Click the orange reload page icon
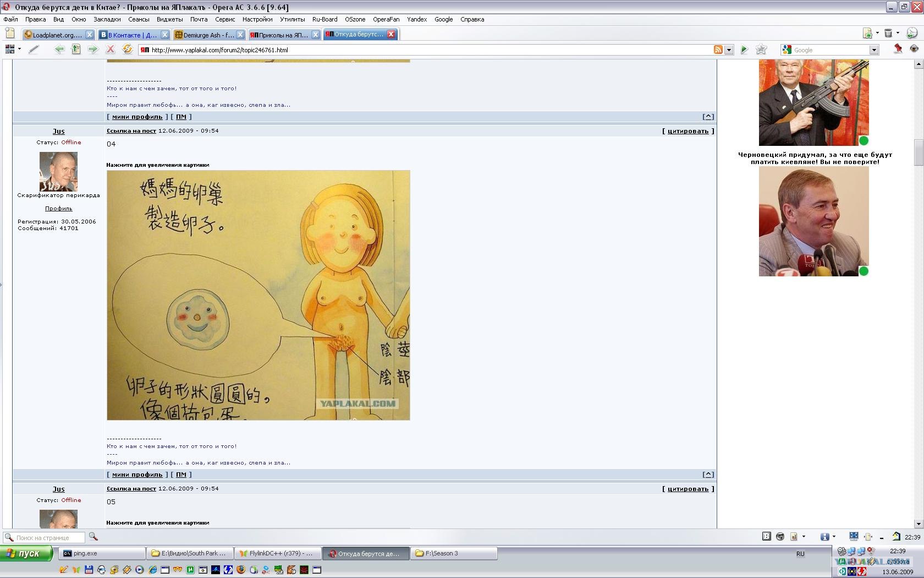Screen dimensions: 924x578 coord(127,50)
